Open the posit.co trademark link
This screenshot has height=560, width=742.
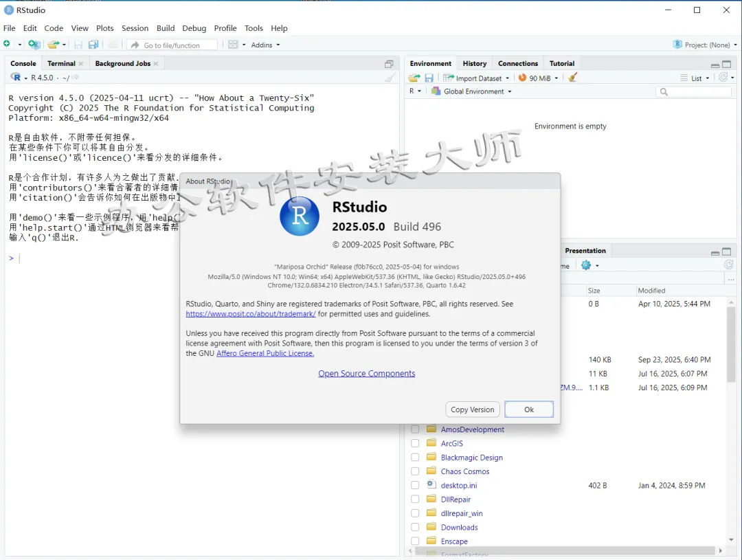tap(251, 314)
